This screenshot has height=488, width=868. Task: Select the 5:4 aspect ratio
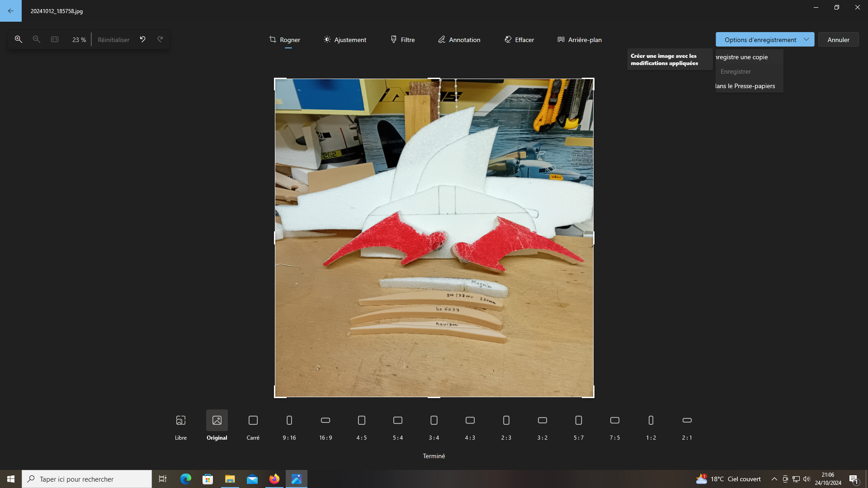click(x=398, y=427)
